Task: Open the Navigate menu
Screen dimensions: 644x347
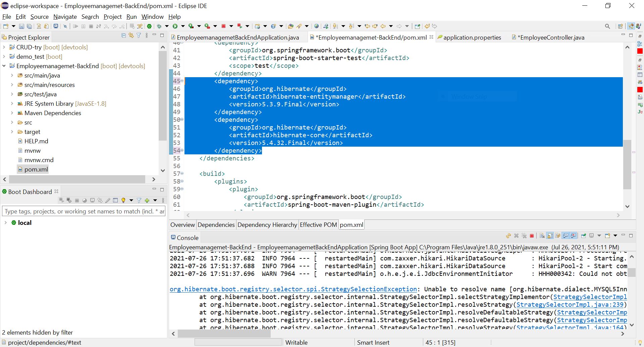Action: tap(65, 17)
